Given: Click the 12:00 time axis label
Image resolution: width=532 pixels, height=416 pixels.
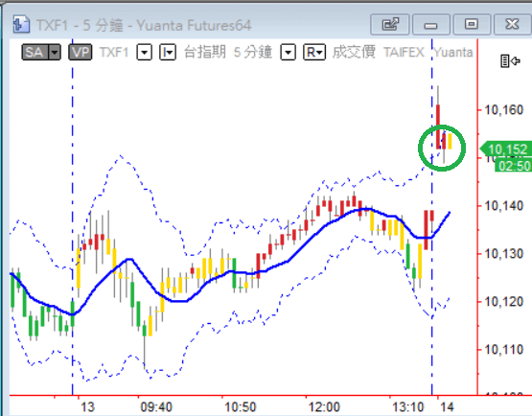Looking at the screenshot, I should [324, 406].
